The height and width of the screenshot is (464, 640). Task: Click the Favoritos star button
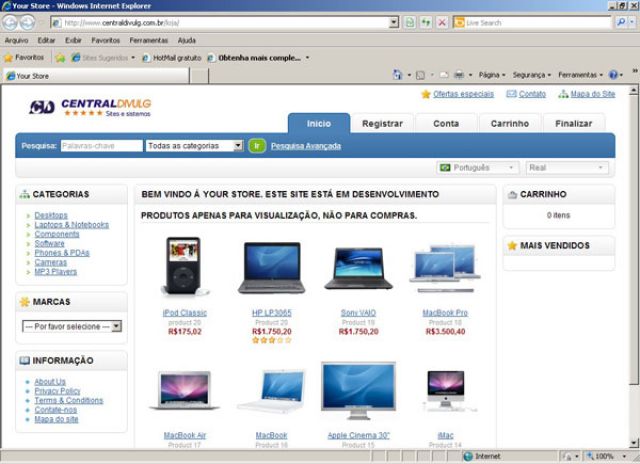[x=24, y=58]
